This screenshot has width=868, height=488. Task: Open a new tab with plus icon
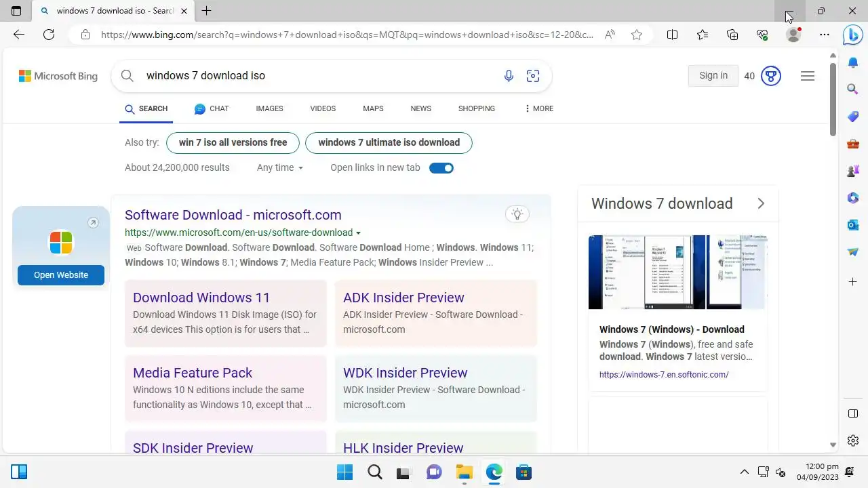pyautogui.click(x=206, y=11)
